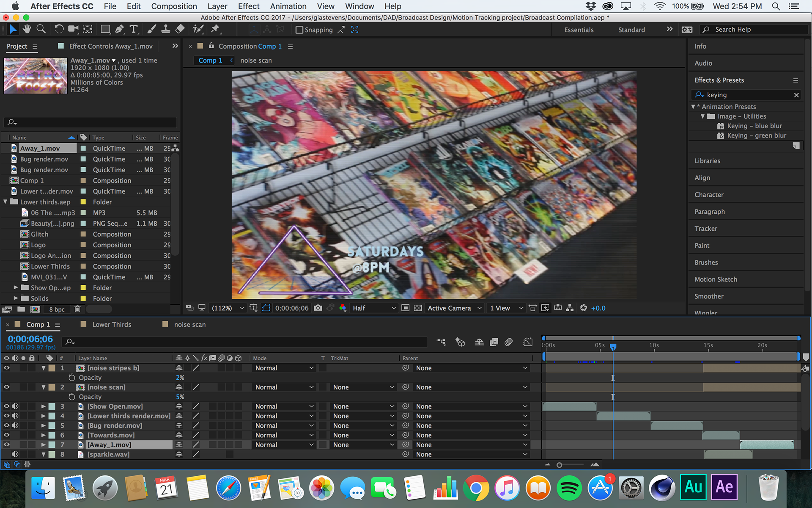Enable motion blur switch in timeline
The image size is (812, 508).
coord(509,342)
